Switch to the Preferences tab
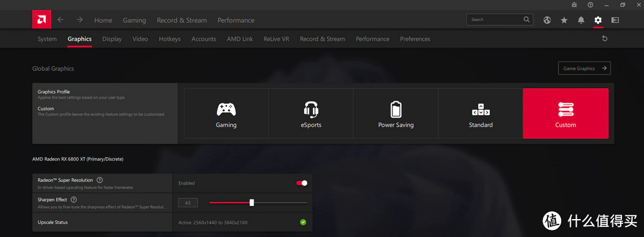Screen dimensions: 644x237 415,39
